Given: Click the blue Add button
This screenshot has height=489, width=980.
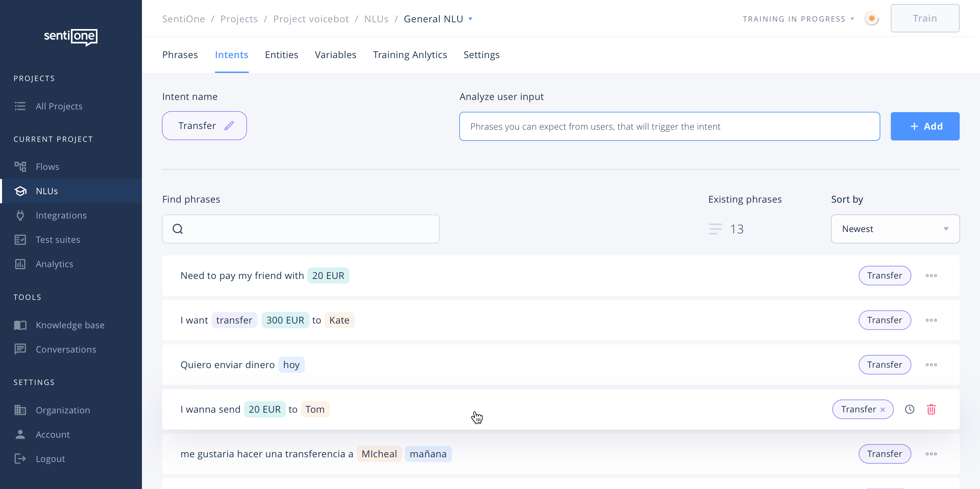Looking at the screenshot, I should pyautogui.click(x=925, y=126).
